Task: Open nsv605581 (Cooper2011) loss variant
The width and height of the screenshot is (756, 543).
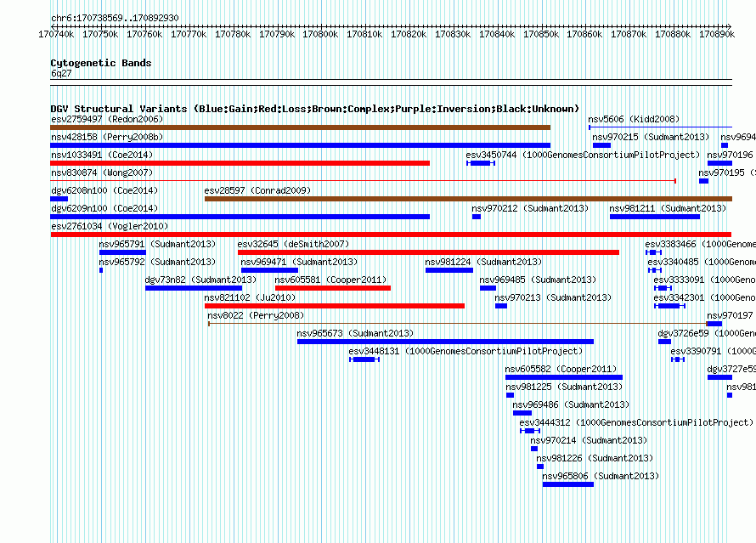Action: point(330,280)
